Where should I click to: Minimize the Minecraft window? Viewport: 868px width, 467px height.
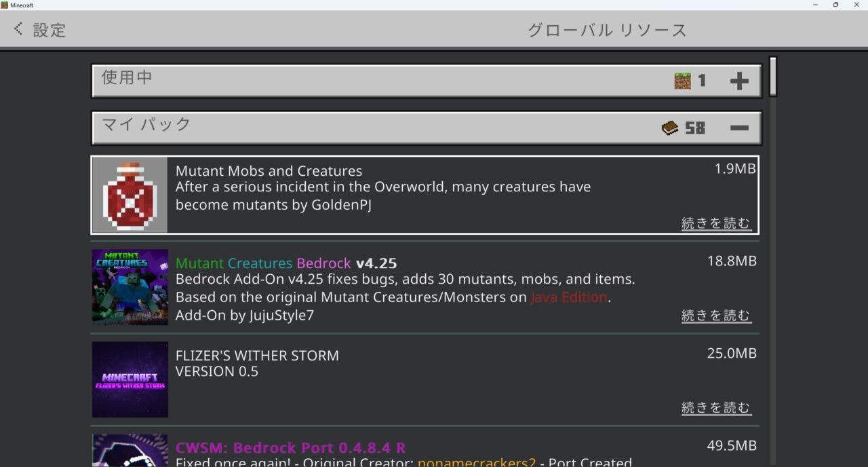(815, 5)
